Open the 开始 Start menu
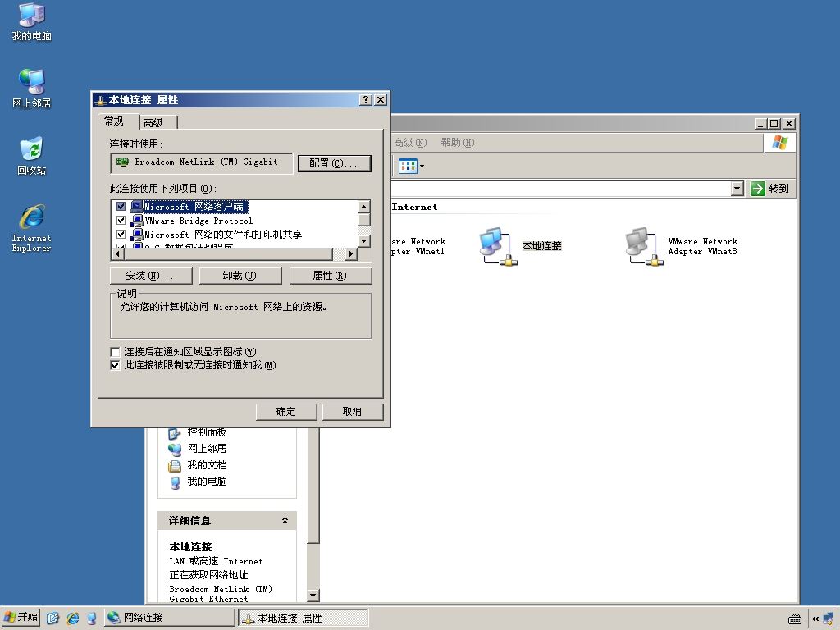Screen dimensions: 840x630 click(x=21, y=618)
